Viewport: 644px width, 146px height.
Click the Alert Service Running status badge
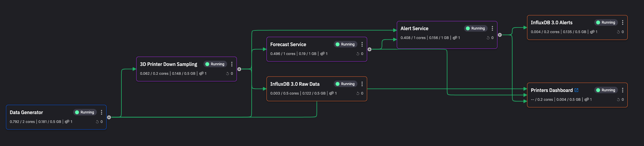(476, 28)
